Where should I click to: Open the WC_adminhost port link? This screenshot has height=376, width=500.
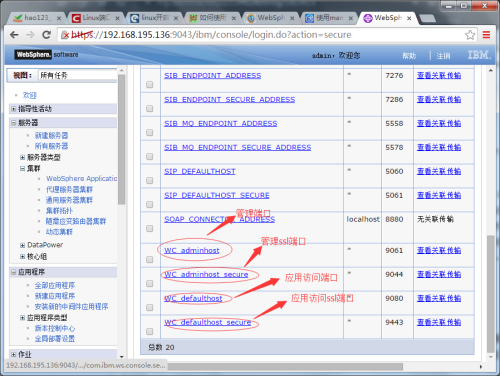click(x=192, y=250)
